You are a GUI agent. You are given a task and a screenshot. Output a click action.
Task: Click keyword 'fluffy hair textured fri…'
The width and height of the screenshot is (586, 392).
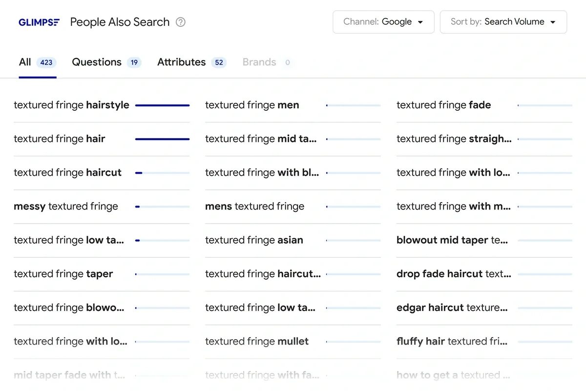coord(452,341)
